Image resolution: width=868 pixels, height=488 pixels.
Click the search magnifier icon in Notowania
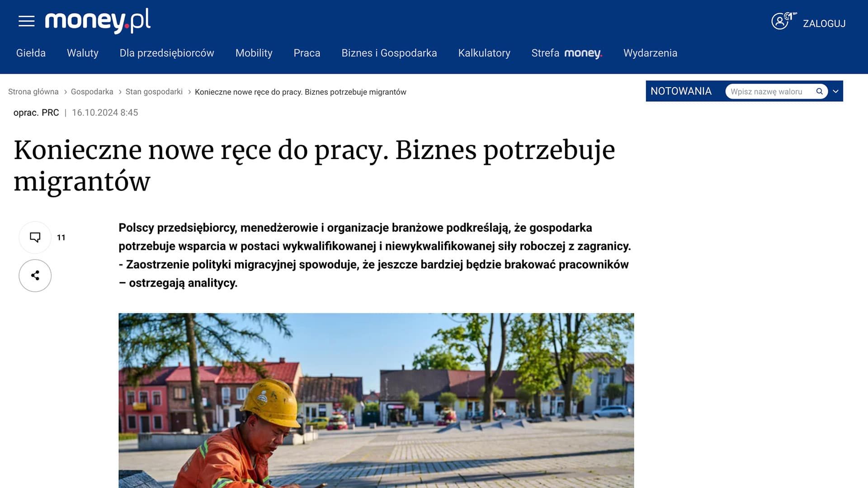[x=819, y=91]
